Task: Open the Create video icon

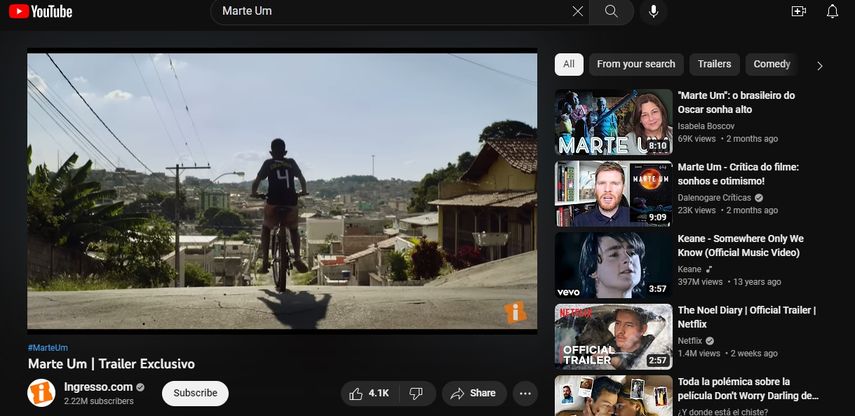Action: tap(798, 11)
